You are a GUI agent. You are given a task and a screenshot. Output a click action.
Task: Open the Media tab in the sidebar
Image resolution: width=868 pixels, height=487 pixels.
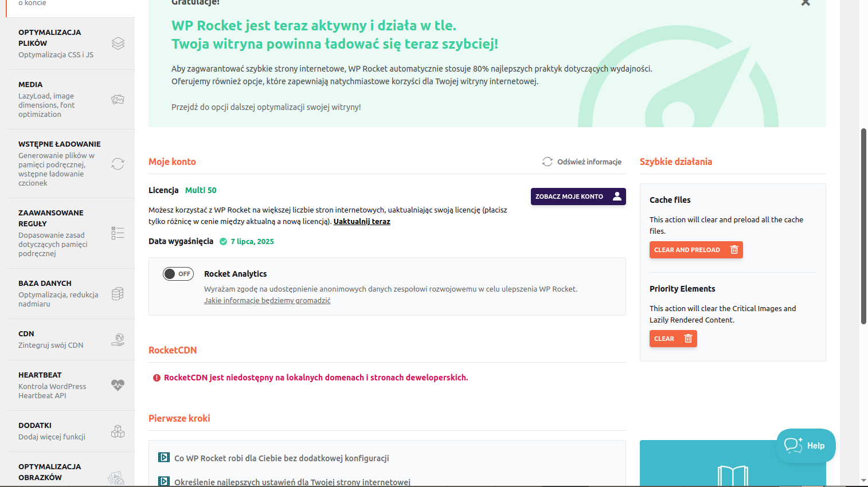coord(71,100)
